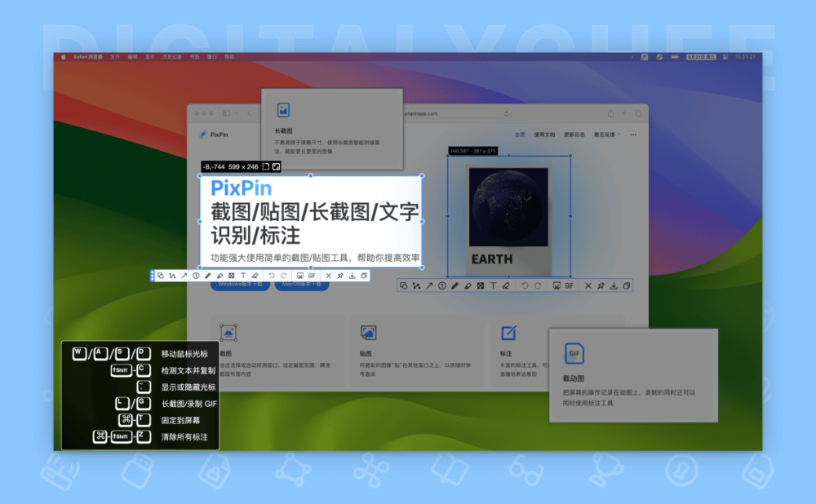Add new tab with Safari plus icon

coord(624,113)
